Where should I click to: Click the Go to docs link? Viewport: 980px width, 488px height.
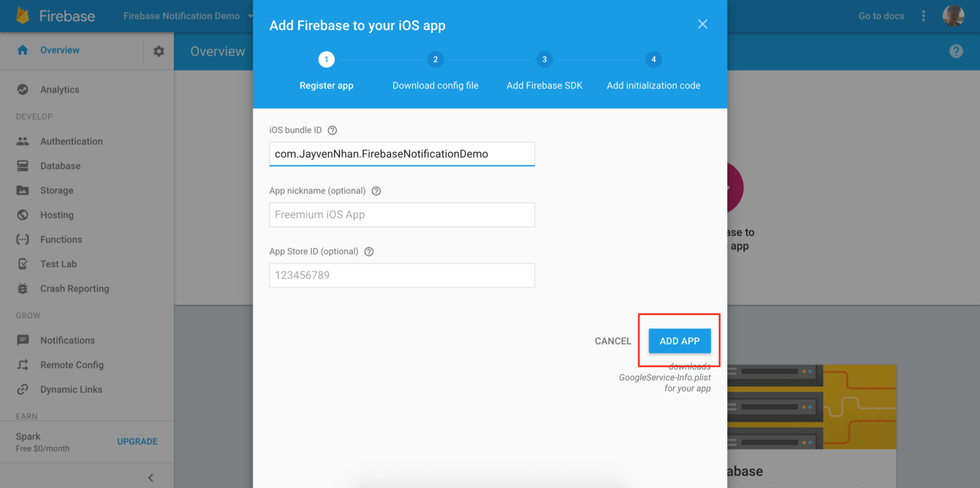[881, 16]
